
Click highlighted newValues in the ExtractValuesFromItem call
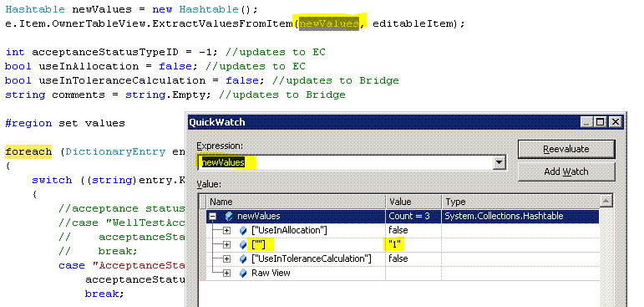(x=329, y=24)
